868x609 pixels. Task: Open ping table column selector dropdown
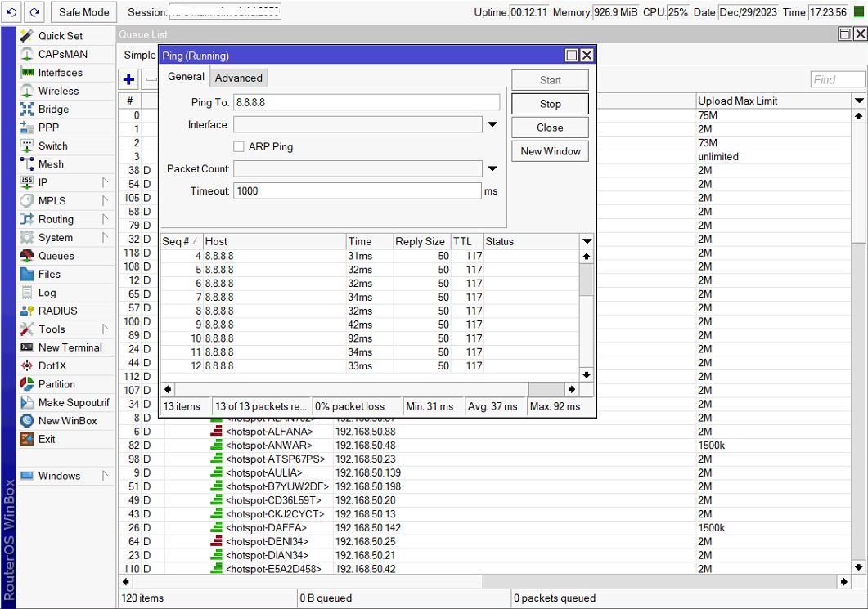[587, 241]
